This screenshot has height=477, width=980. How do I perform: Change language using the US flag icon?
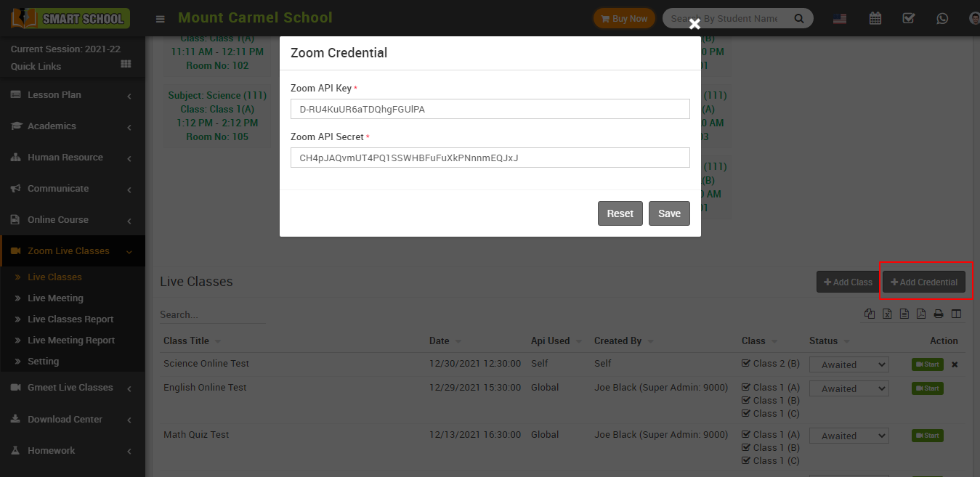[x=840, y=17]
